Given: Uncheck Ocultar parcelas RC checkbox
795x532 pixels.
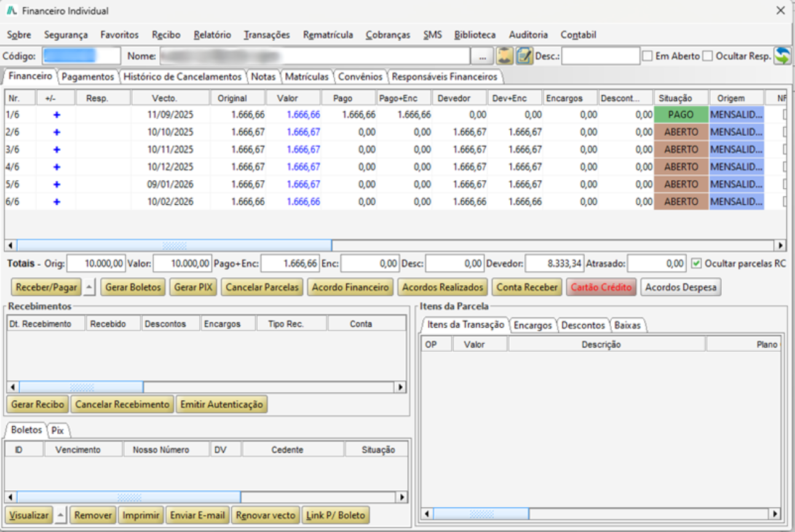Looking at the screenshot, I should [696, 263].
